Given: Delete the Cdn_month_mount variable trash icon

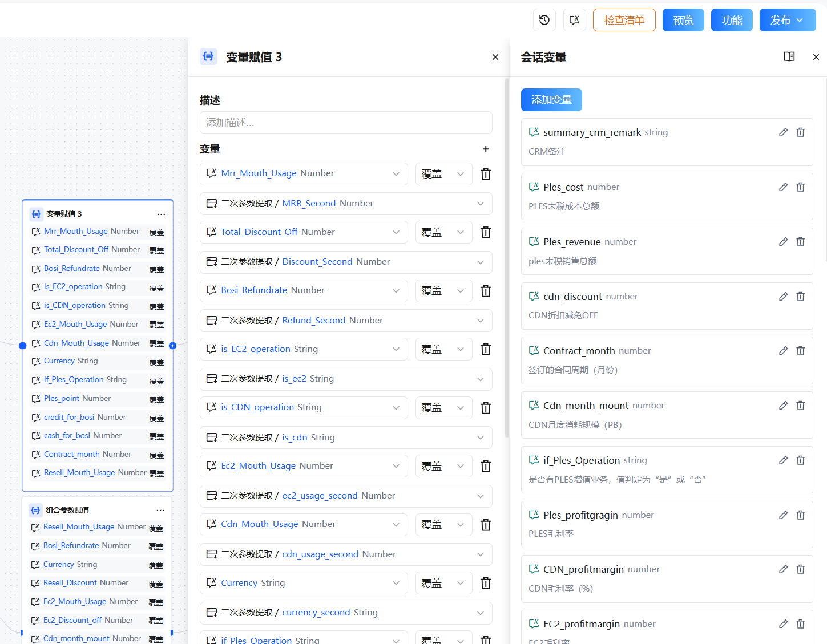Looking at the screenshot, I should click(800, 405).
